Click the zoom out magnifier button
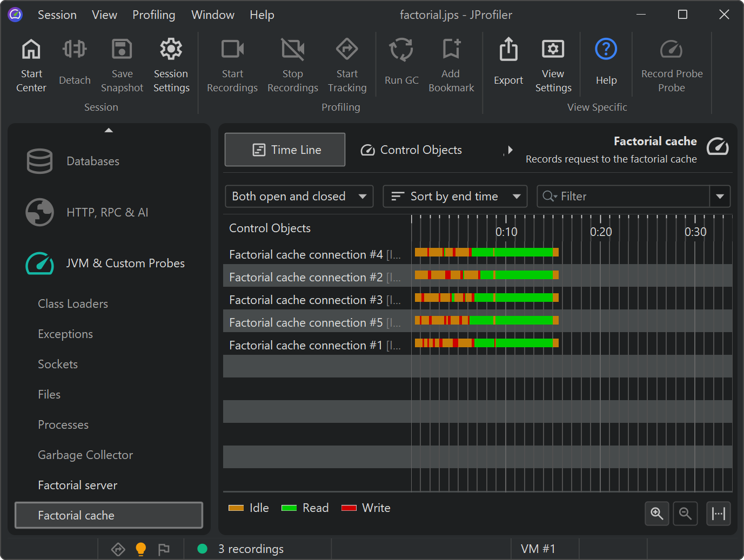Image resolution: width=744 pixels, height=560 pixels. (685, 513)
